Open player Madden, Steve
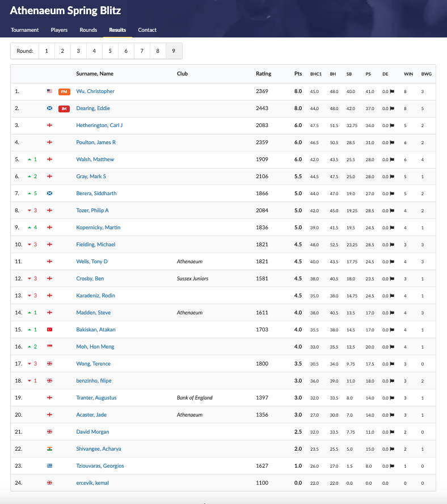Image resolution: width=447 pixels, height=504 pixels. pyautogui.click(x=93, y=313)
